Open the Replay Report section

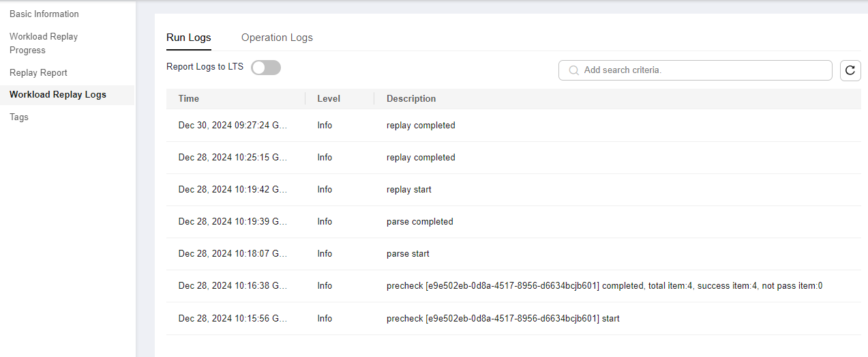(38, 72)
